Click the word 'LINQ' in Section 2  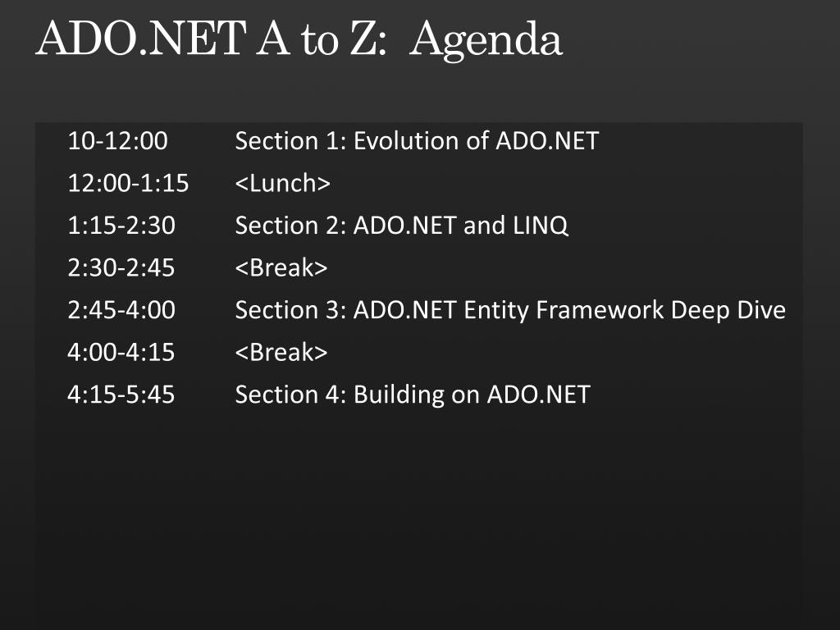click(541, 226)
